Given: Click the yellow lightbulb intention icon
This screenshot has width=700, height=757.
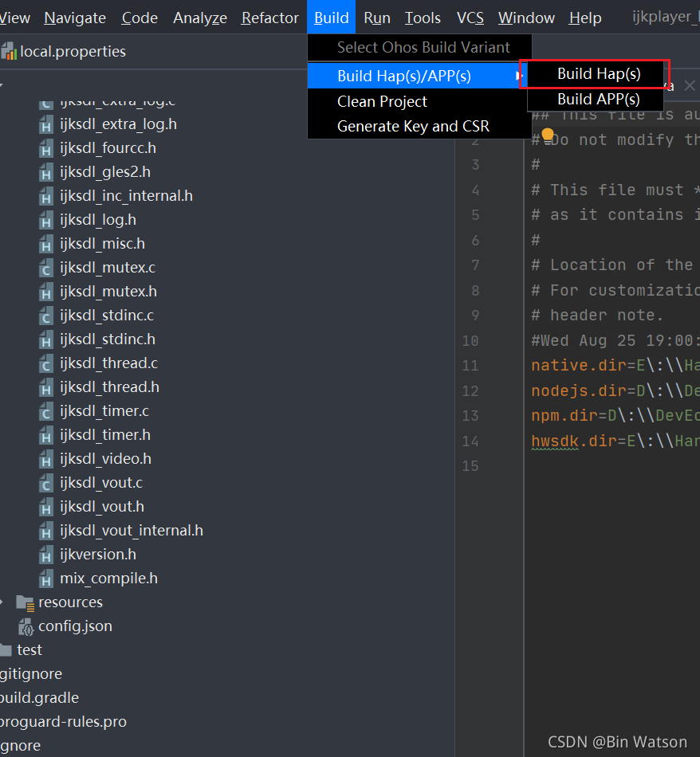Looking at the screenshot, I should [x=548, y=135].
